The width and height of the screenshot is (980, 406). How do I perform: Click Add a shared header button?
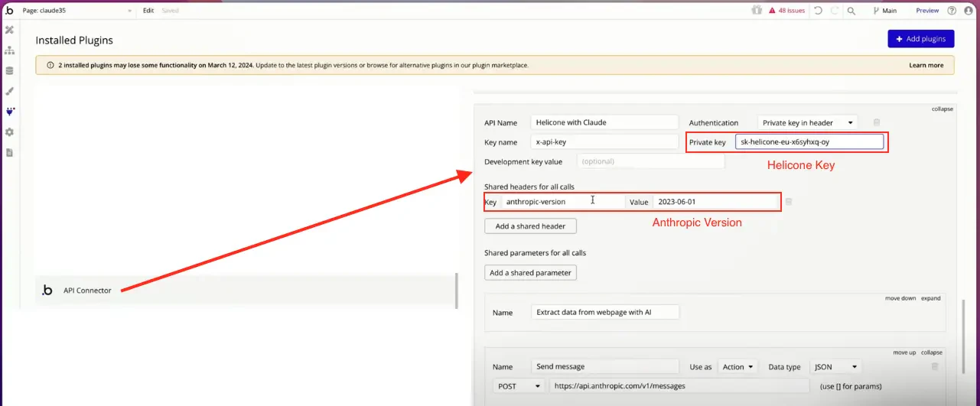(x=530, y=226)
